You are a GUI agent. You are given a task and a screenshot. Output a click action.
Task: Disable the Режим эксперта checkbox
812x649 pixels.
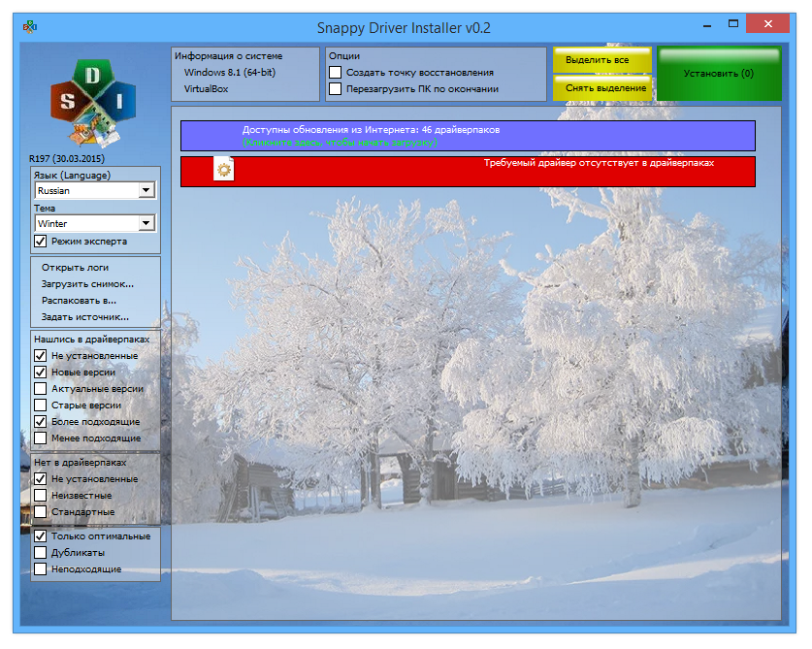pyautogui.click(x=41, y=241)
